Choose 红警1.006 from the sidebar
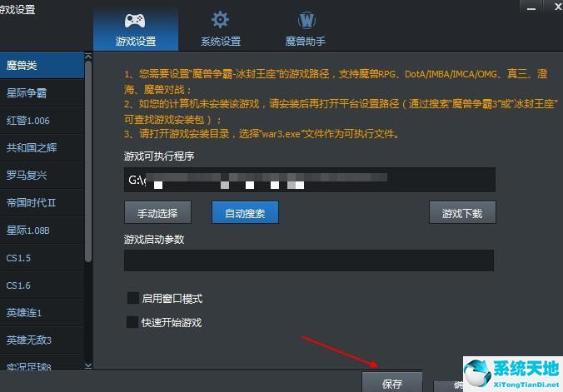 pyautogui.click(x=42, y=121)
